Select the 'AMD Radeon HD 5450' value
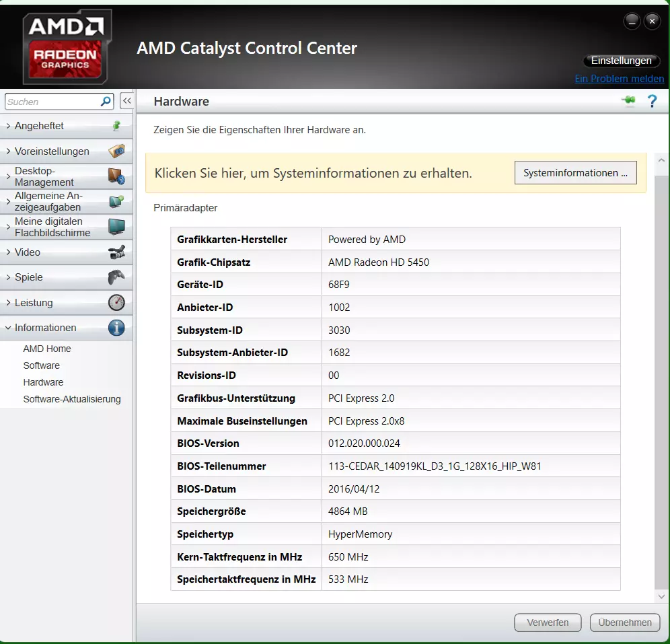Screen dimensions: 670x644 (379, 262)
